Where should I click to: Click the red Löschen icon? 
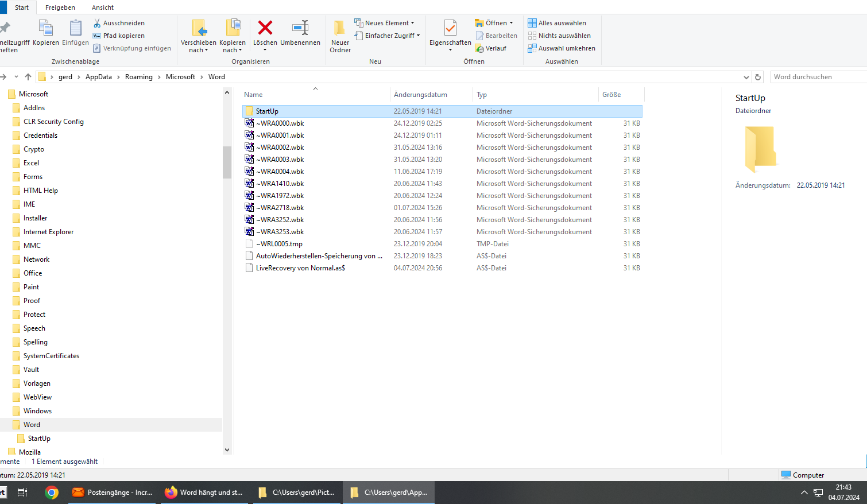(265, 28)
